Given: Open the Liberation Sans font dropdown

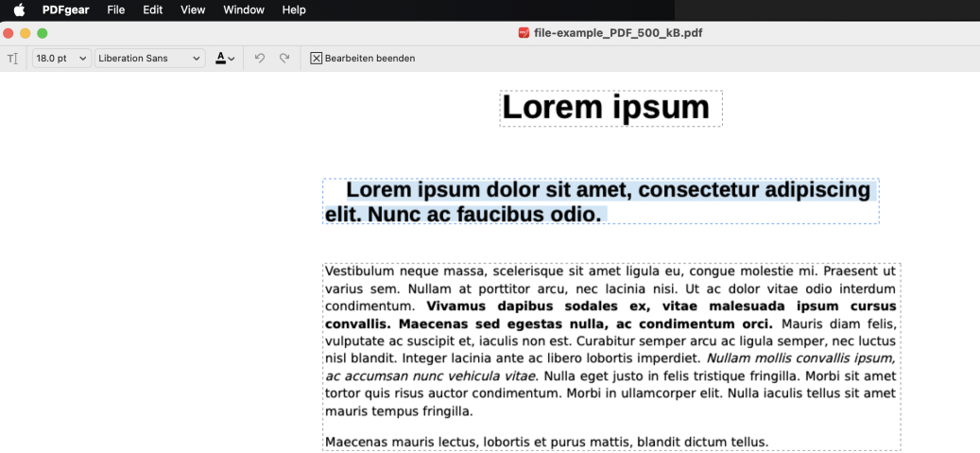Looking at the screenshot, I should (x=150, y=59).
